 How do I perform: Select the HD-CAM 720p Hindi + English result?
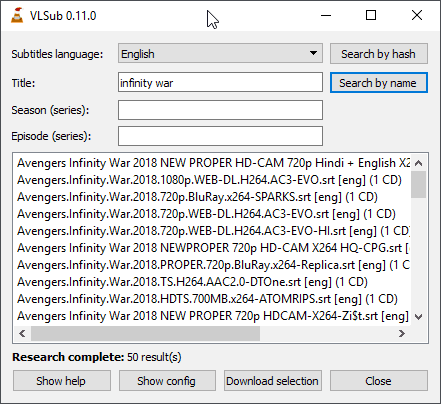pyautogui.click(x=213, y=163)
